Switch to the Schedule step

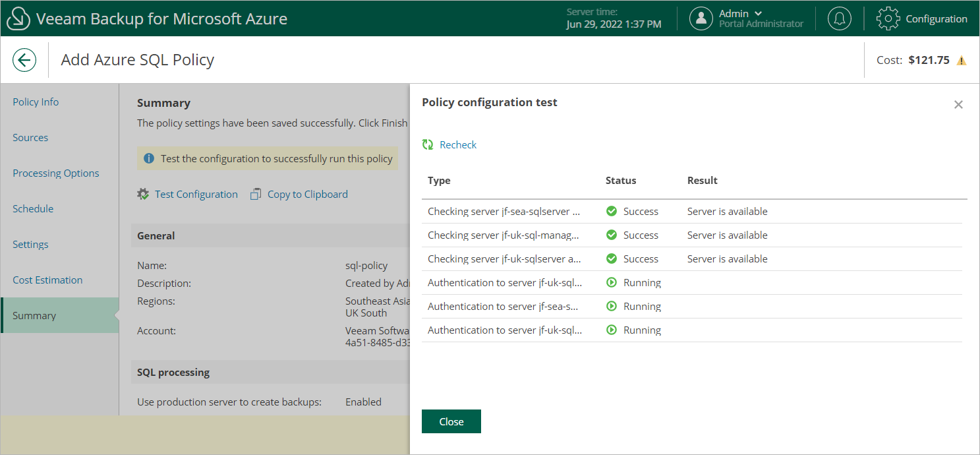coord(33,209)
